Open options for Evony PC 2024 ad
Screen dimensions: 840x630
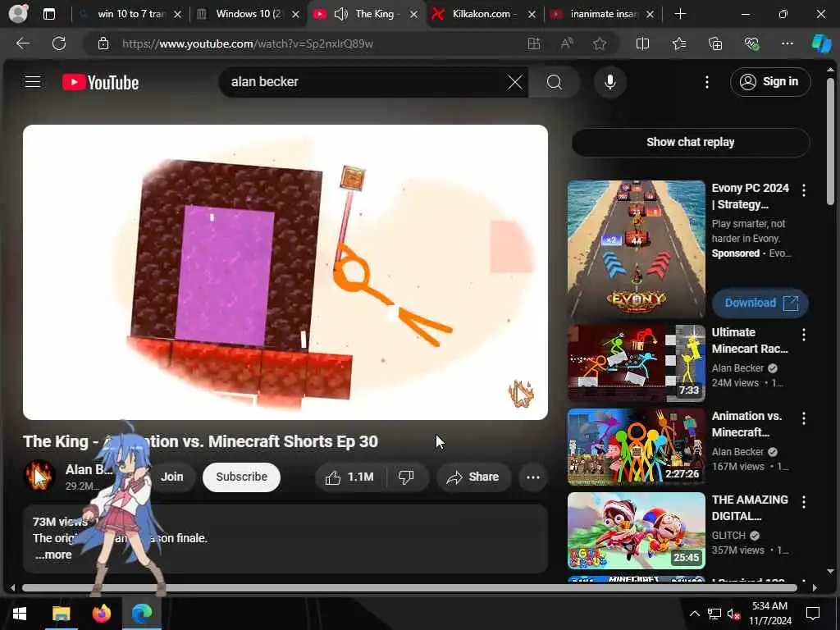click(804, 190)
